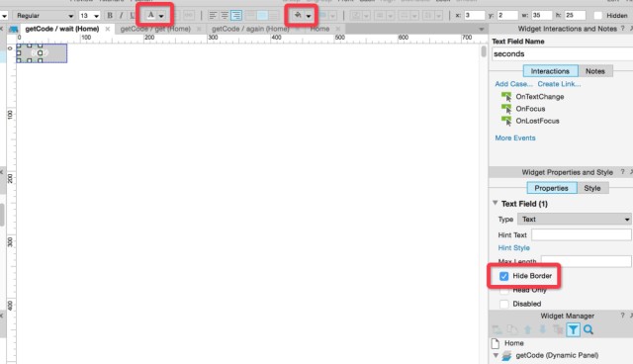Open the font color dropdown arrow
The width and height of the screenshot is (633, 364).
[161, 16]
